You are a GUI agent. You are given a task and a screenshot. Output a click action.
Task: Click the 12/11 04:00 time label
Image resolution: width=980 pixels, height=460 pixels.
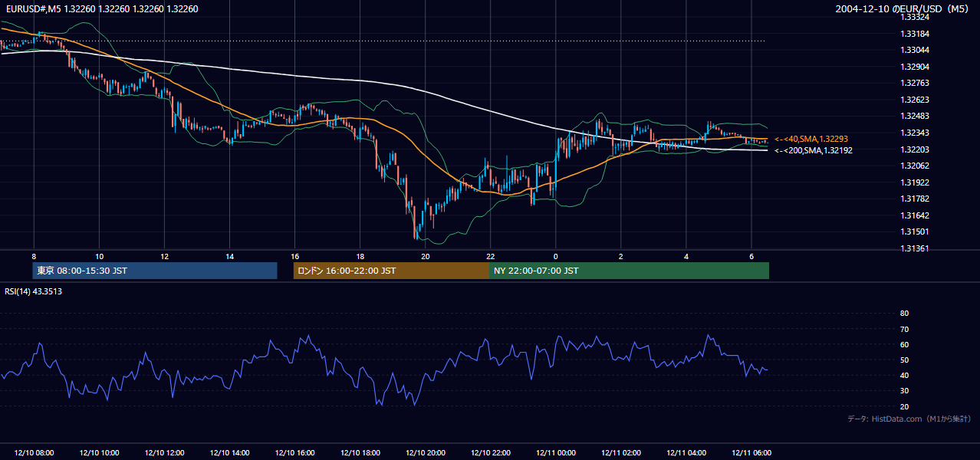(x=686, y=452)
